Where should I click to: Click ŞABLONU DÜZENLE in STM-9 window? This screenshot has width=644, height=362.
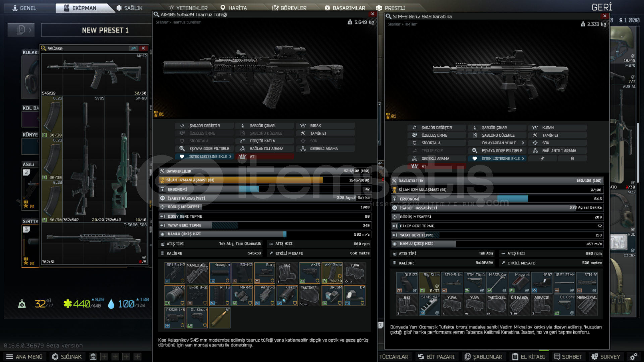(x=497, y=135)
